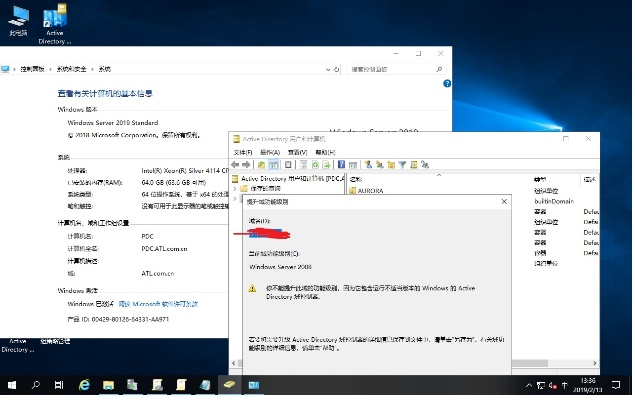Click 系统 breadcrumb in address bar
635x400 pixels.
click(104, 69)
